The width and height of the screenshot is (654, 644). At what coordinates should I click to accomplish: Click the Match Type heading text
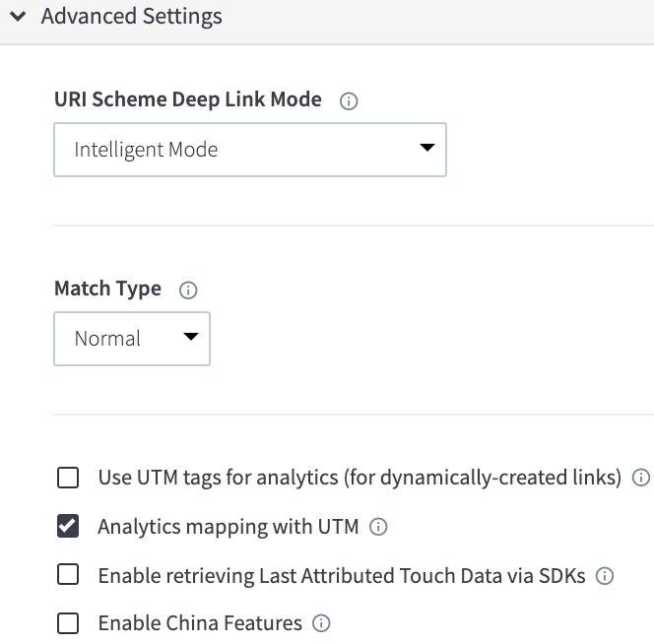[x=107, y=290]
